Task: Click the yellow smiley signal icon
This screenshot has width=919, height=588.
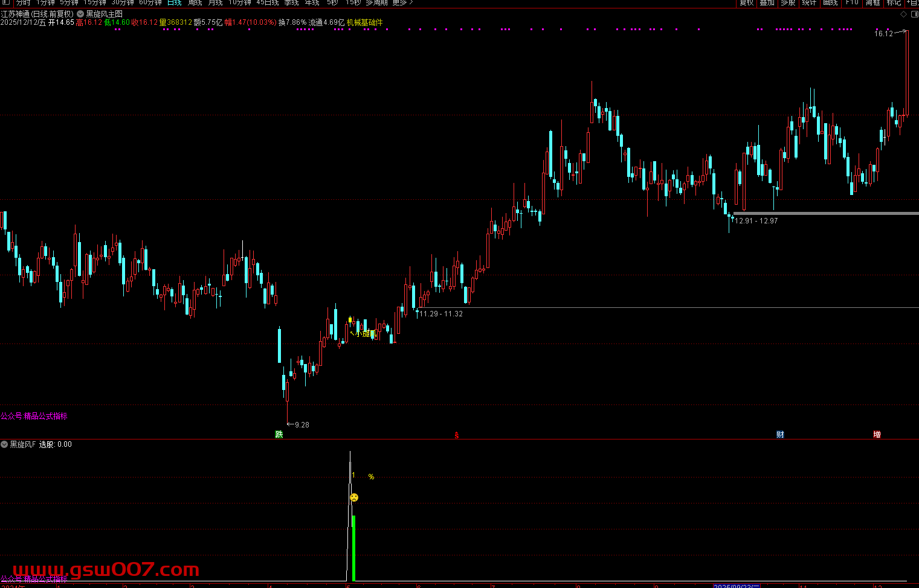Action: click(354, 497)
